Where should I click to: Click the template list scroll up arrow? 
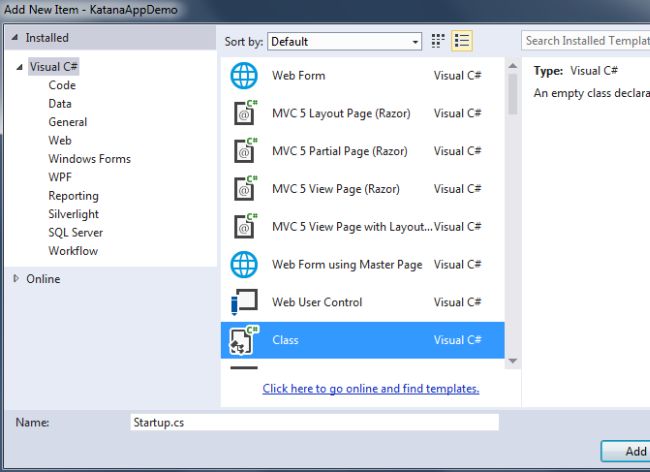pos(513,66)
